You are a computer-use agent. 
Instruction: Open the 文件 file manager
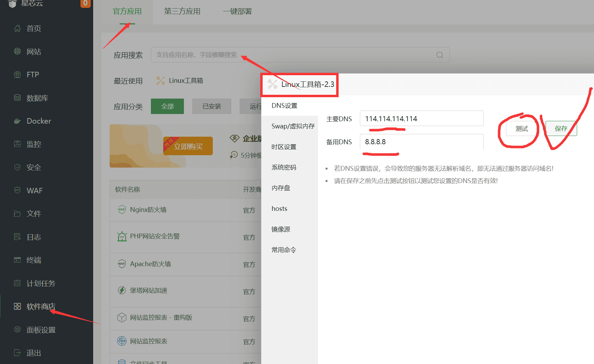33,213
